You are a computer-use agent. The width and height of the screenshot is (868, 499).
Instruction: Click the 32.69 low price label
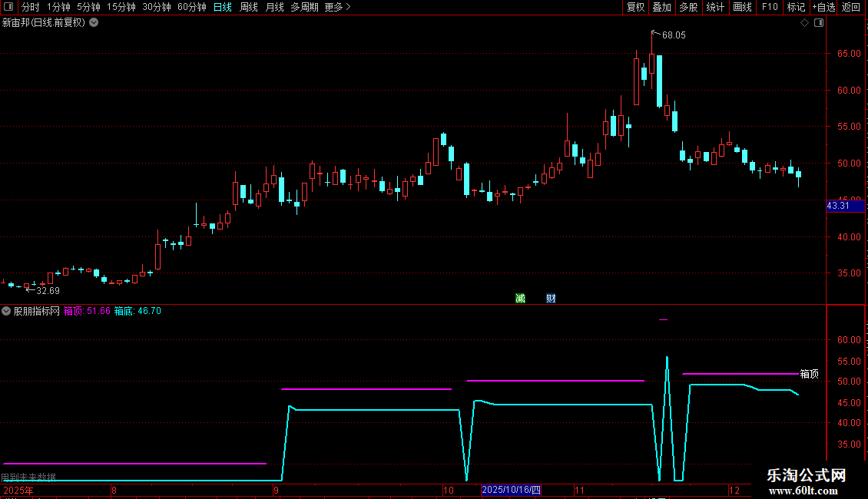[x=48, y=291]
